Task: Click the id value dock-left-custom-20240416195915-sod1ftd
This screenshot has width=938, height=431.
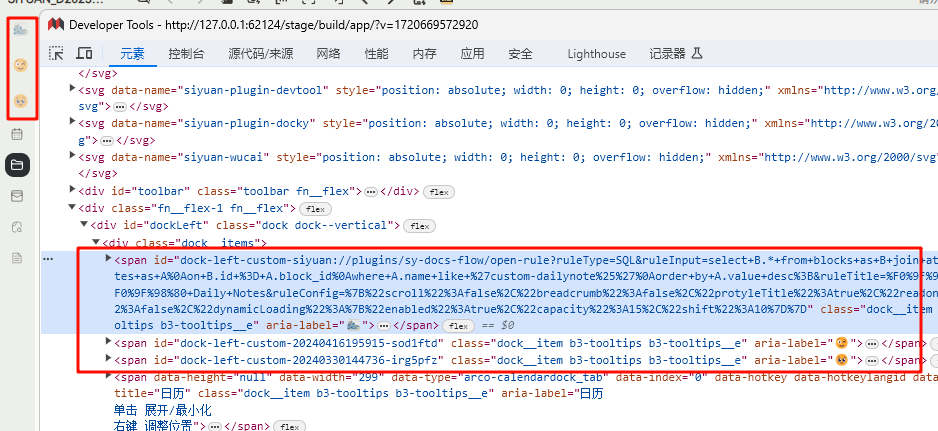Action: click(312, 344)
